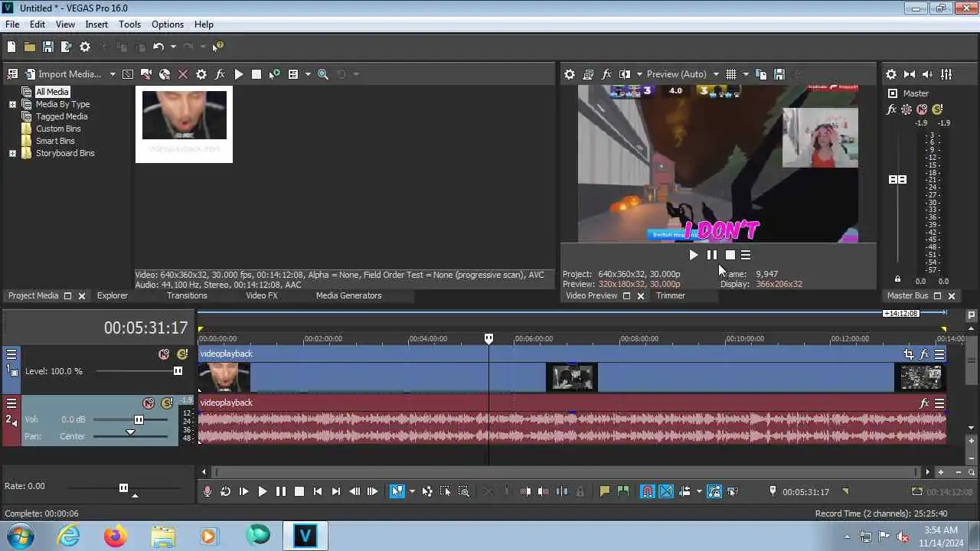Image resolution: width=980 pixels, height=551 pixels.
Task: Open project properties gear in main toolbar
Action: click(85, 47)
